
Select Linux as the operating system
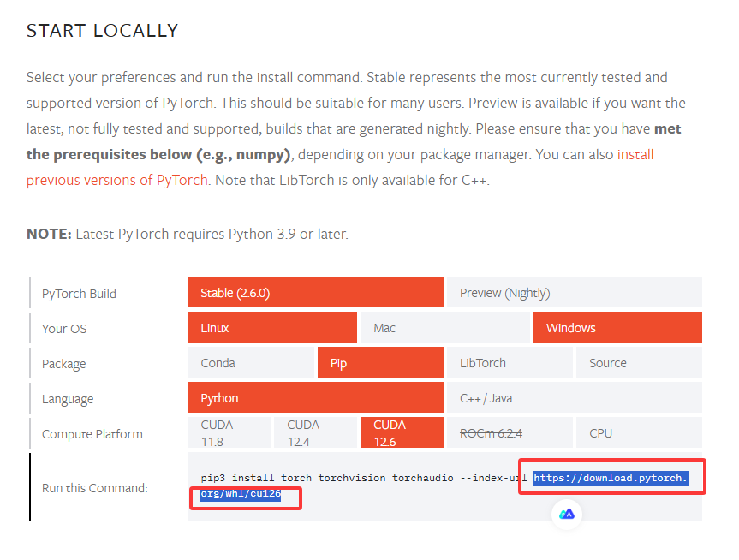click(x=271, y=327)
